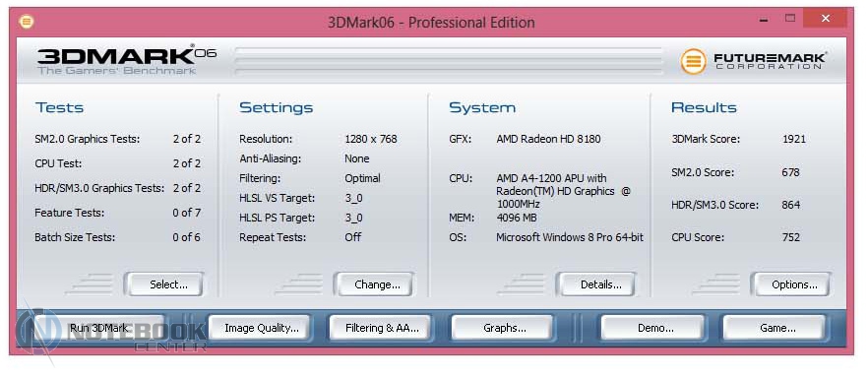Viewport: 868px width, 378px height.
Task: Maximize the 3DMark06 window
Action: tap(790, 19)
